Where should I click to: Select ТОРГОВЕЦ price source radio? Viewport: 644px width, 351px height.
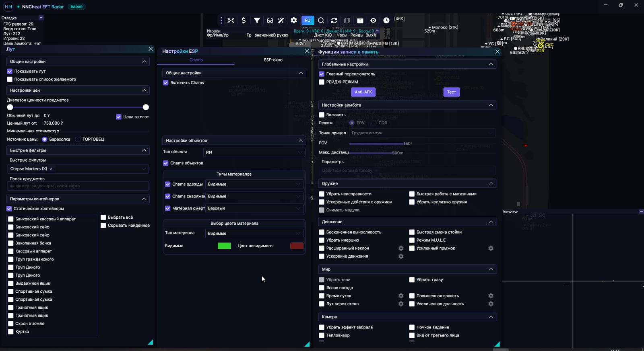point(78,140)
